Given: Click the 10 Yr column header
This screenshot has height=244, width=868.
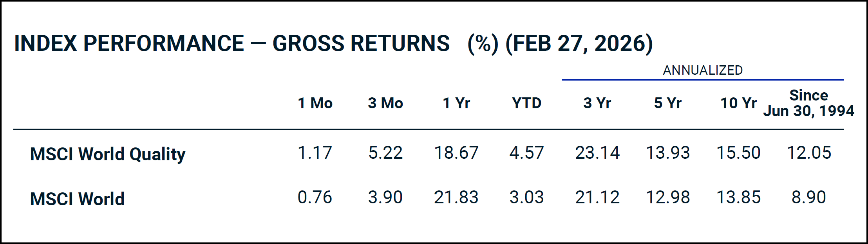Looking at the screenshot, I should click(738, 103).
